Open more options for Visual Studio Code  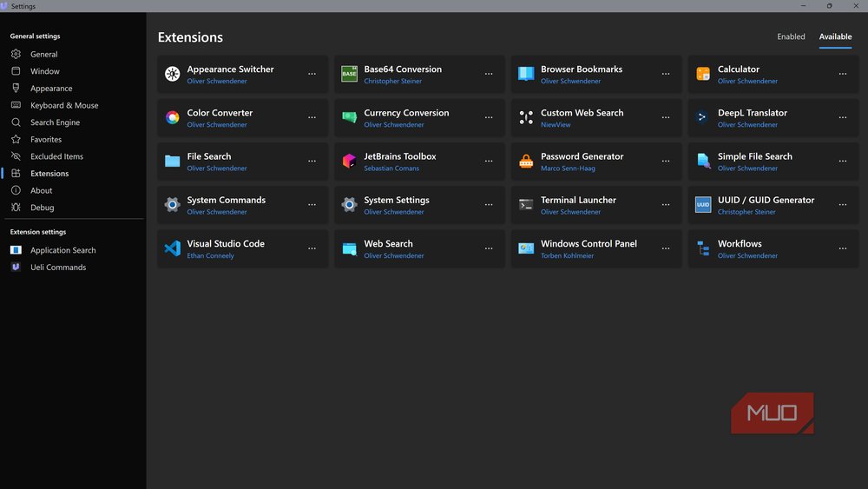pyautogui.click(x=312, y=248)
